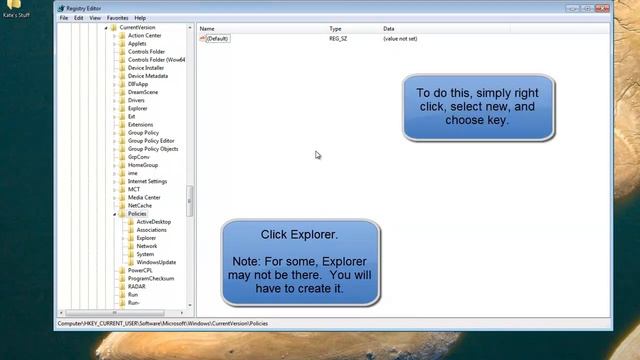
Task: Click the Device Installer folder icon
Action: tap(122, 68)
